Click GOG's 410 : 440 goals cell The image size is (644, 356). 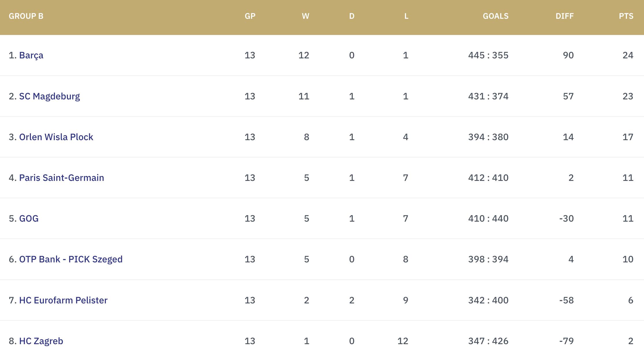pos(488,218)
